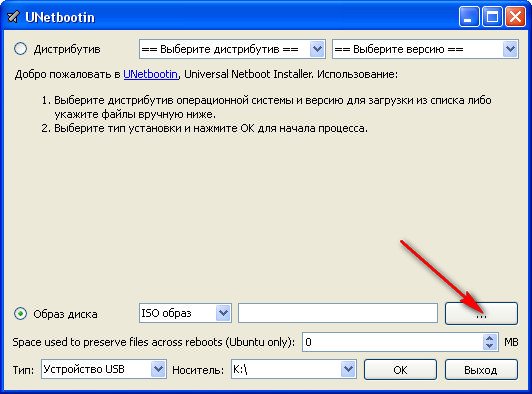
Task: Select the Образ диска radio button
Action: (x=20, y=314)
